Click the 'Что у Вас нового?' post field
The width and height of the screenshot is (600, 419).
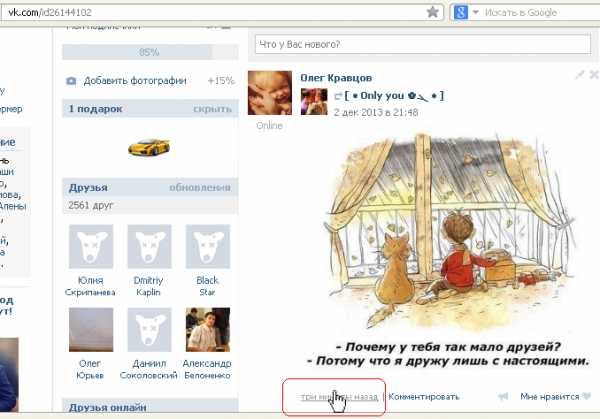pos(423,44)
